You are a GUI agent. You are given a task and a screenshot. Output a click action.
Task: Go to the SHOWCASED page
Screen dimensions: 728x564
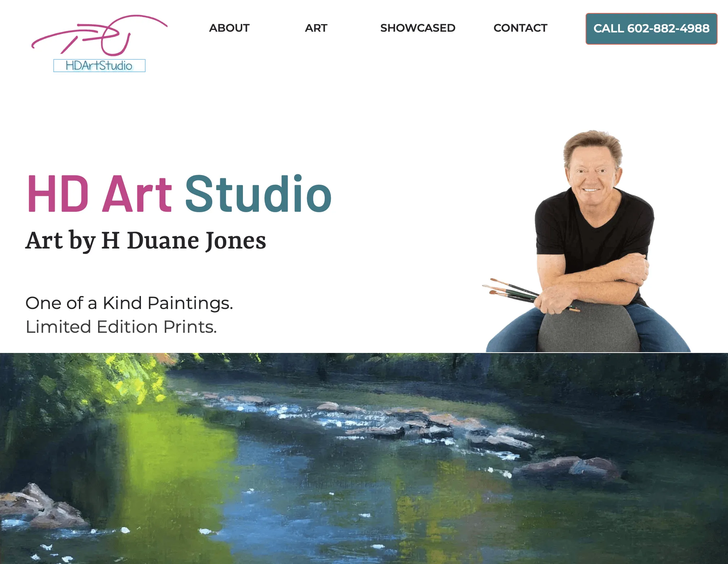418,28
